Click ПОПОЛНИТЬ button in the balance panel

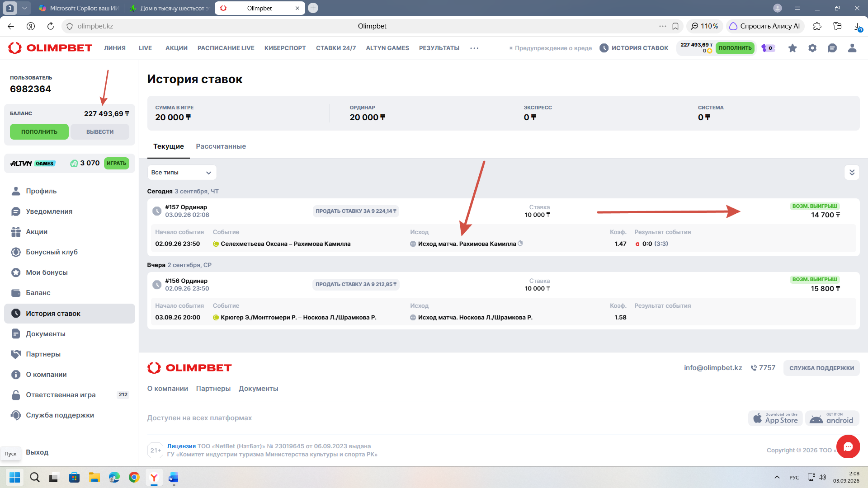pyautogui.click(x=39, y=132)
